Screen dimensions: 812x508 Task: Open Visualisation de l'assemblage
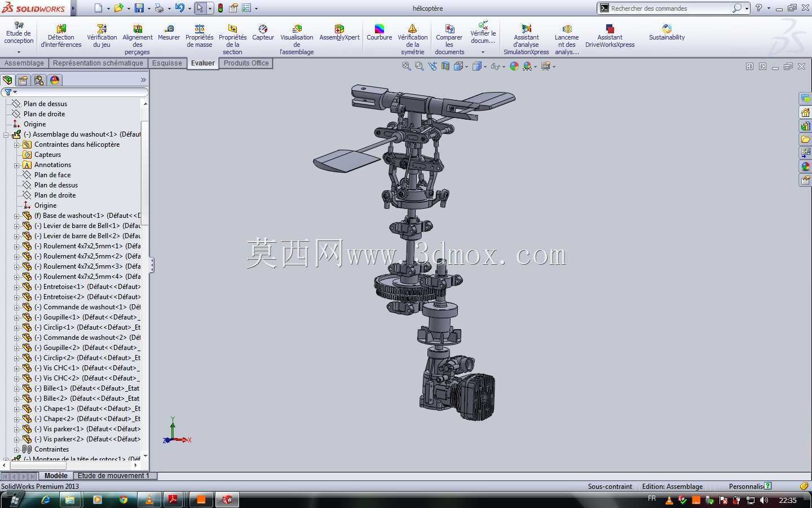tap(297, 40)
